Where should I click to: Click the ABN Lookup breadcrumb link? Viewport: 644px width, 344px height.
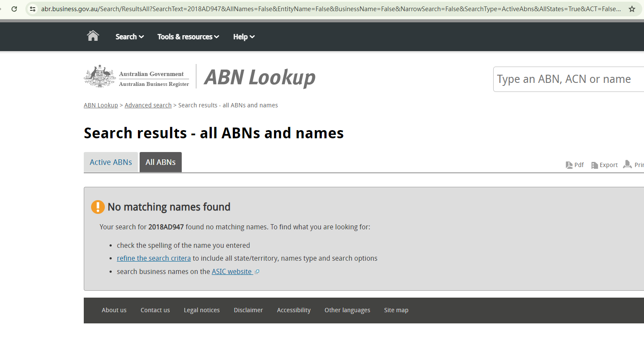point(101,105)
